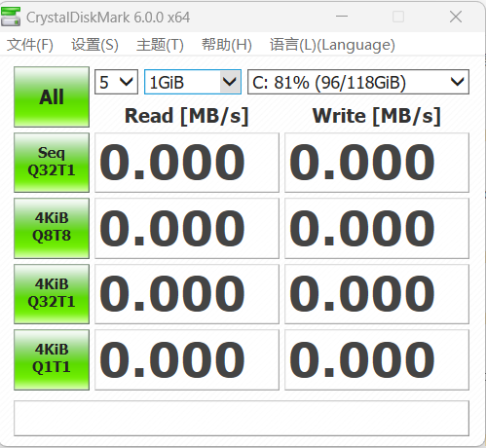Open the 语言(L)(Language) menu
This screenshot has width=486, height=448.
[332, 45]
